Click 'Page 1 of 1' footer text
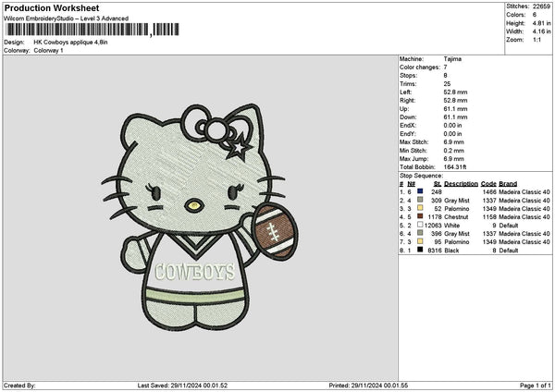Viewport: 555px width, 392px height. (x=536, y=386)
